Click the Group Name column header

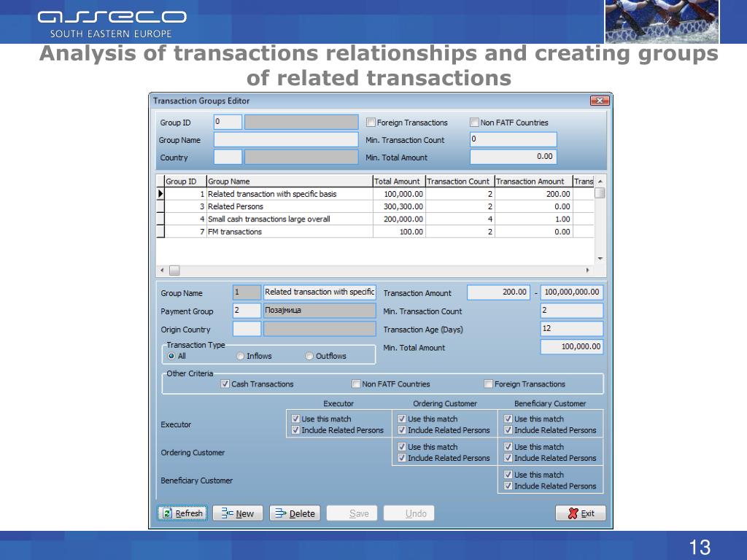(x=290, y=181)
